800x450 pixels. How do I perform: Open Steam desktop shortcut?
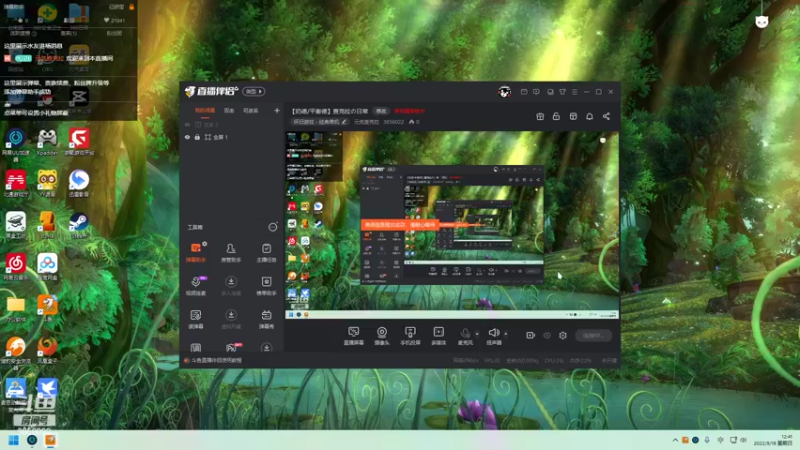pyautogui.click(x=79, y=226)
